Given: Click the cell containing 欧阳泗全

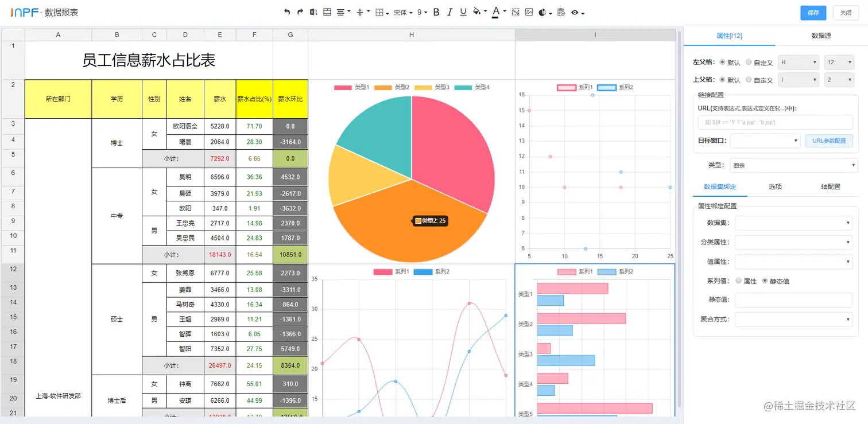Looking at the screenshot, I should point(185,126).
